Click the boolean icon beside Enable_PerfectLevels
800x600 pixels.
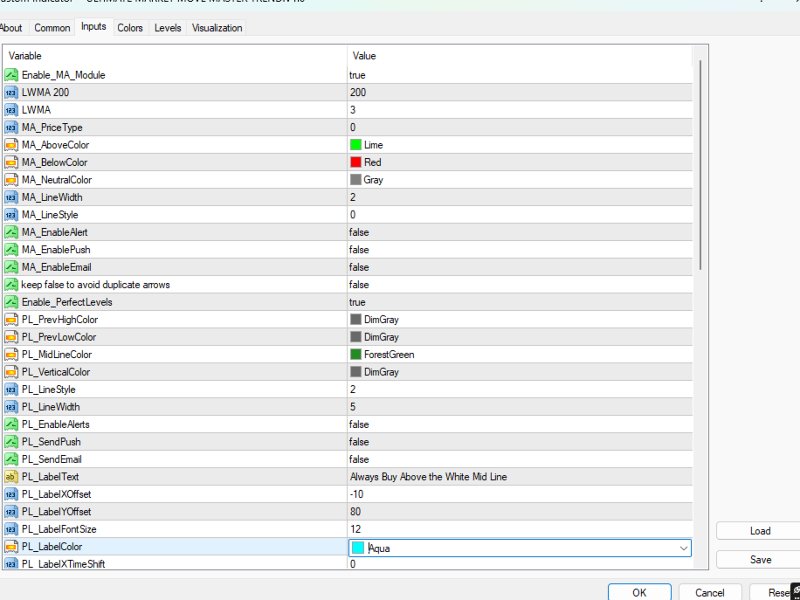point(11,302)
